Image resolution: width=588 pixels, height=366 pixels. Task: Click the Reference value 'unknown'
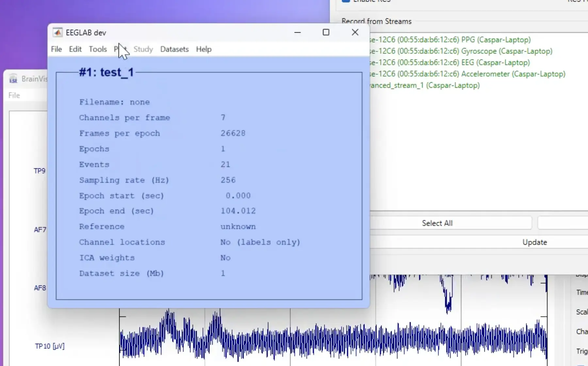(238, 226)
